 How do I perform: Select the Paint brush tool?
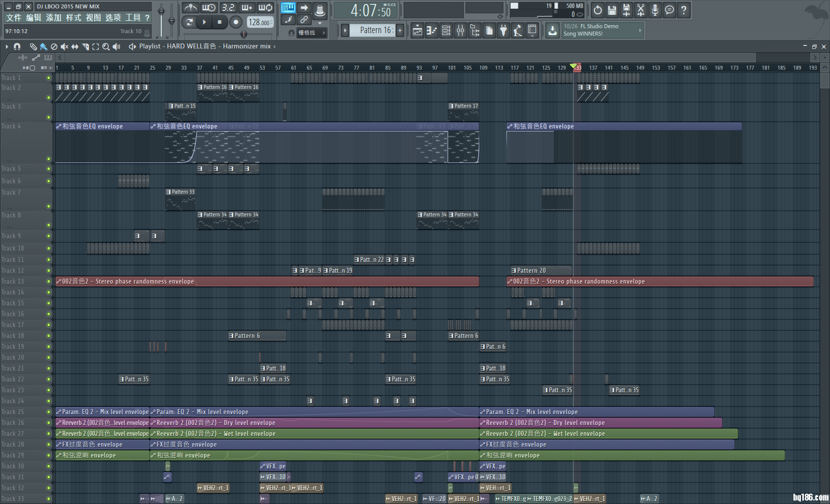tap(43, 46)
